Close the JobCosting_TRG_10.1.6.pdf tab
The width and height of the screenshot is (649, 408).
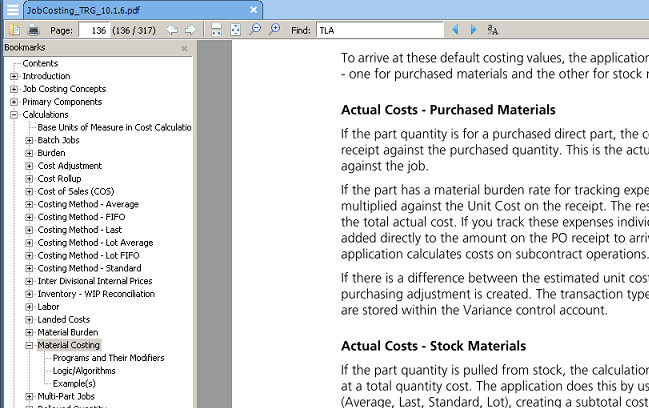(x=253, y=10)
